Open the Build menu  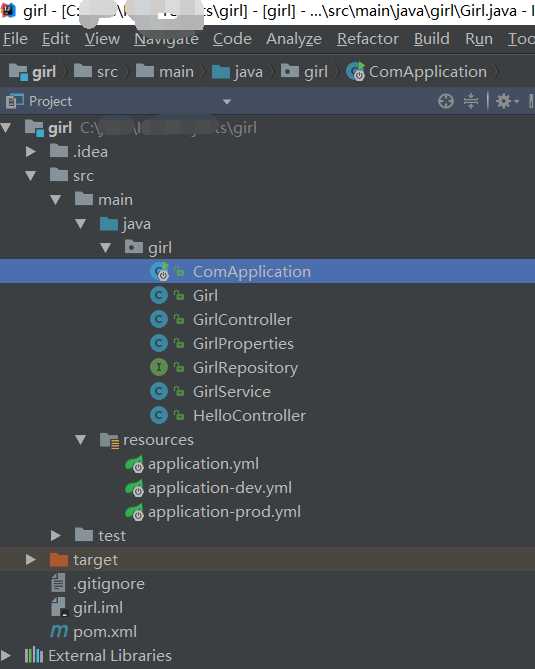coord(431,39)
